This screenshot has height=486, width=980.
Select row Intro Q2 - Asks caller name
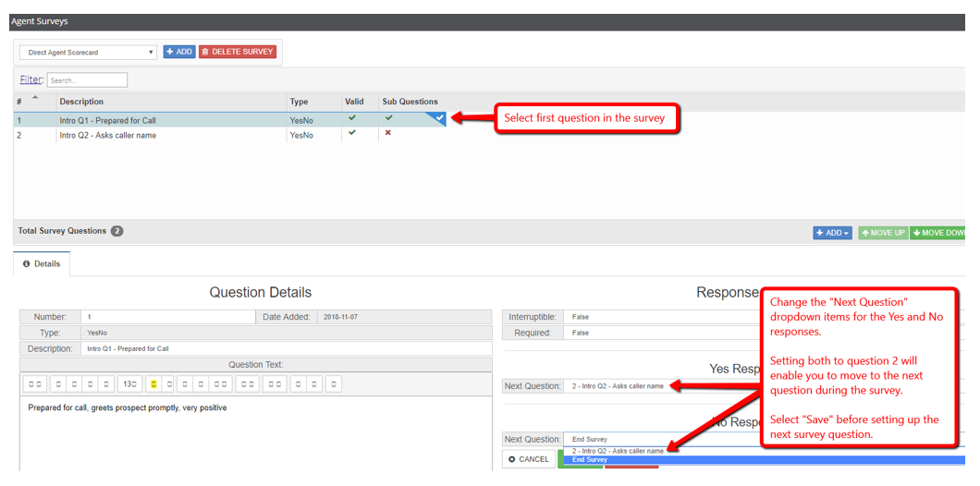click(x=230, y=135)
